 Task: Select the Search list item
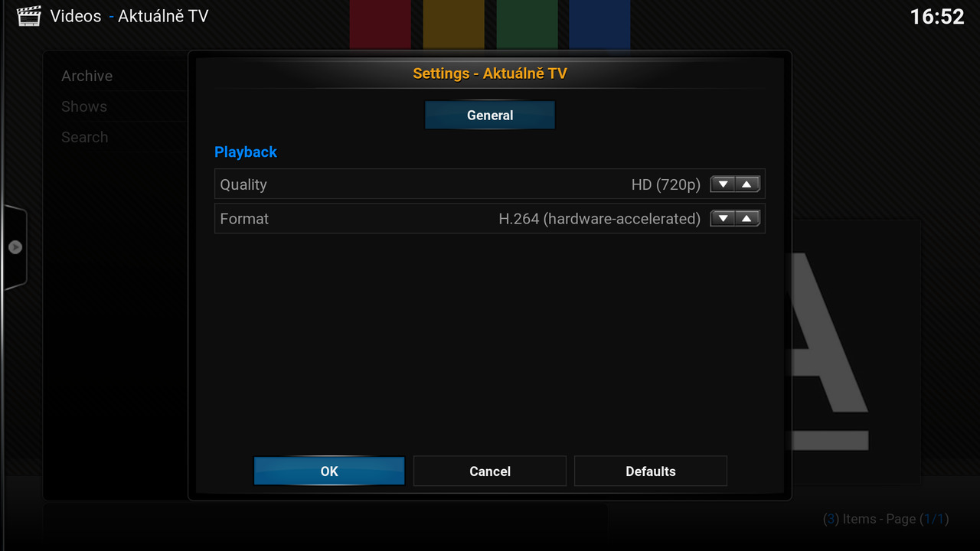point(85,137)
